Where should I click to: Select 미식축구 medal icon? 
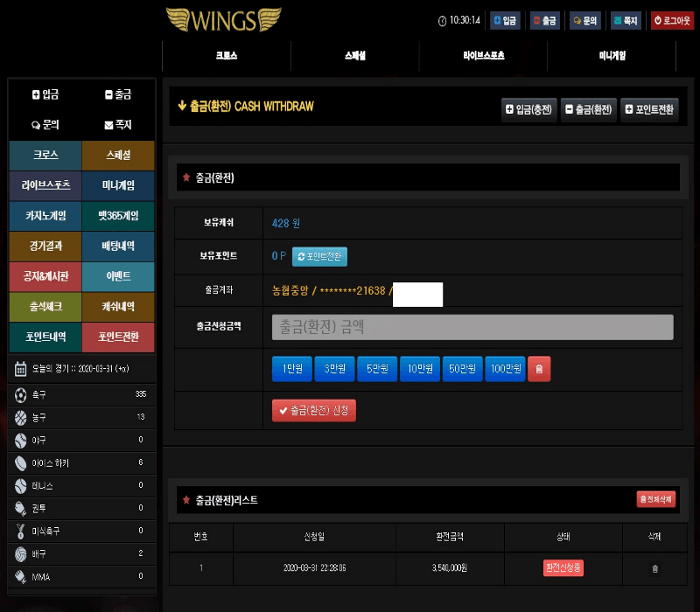(x=20, y=532)
